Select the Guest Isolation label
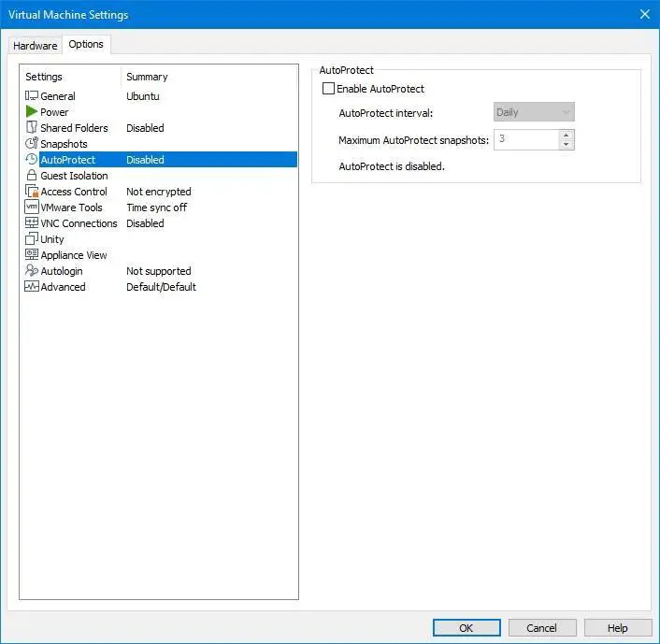This screenshot has width=660, height=644. 74,176
